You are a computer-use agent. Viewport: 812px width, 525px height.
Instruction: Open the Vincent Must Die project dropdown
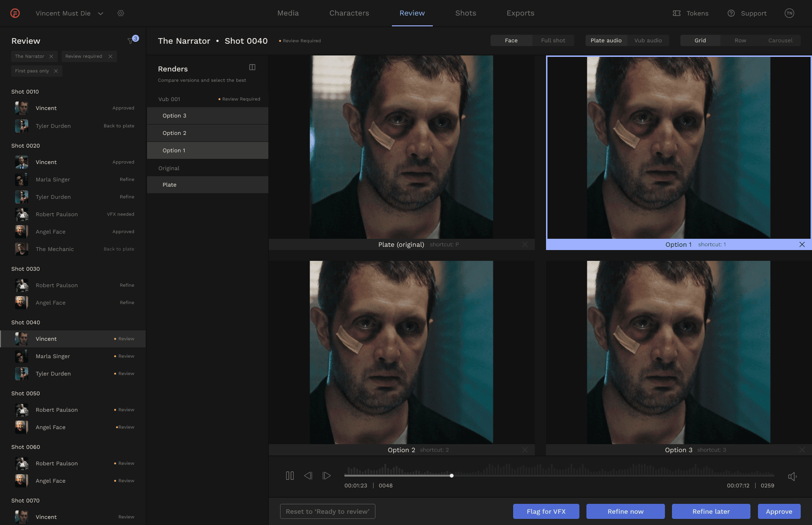point(69,13)
